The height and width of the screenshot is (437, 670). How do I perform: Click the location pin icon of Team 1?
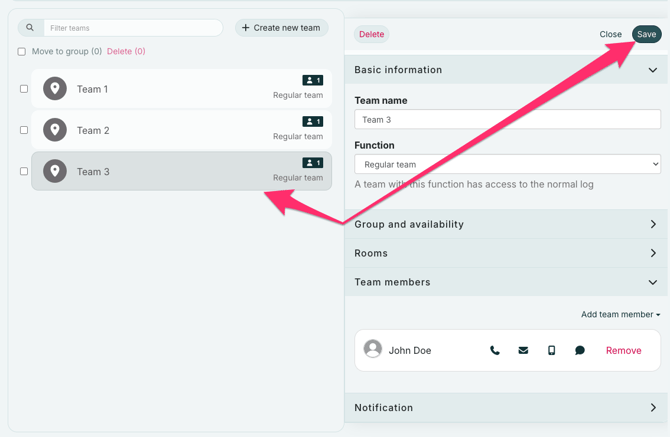pyautogui.click(x=55, y=89)
